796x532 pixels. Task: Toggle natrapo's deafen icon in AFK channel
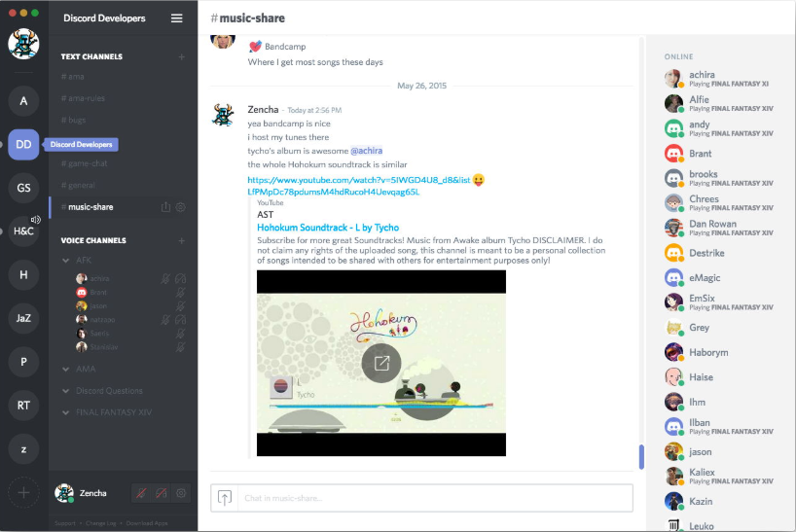click(180, 320)
